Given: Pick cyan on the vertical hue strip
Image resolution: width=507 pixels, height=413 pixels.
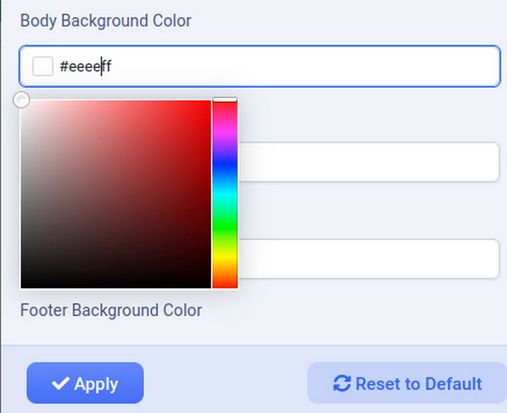Looking at the screenshot, I should point(225,195).
